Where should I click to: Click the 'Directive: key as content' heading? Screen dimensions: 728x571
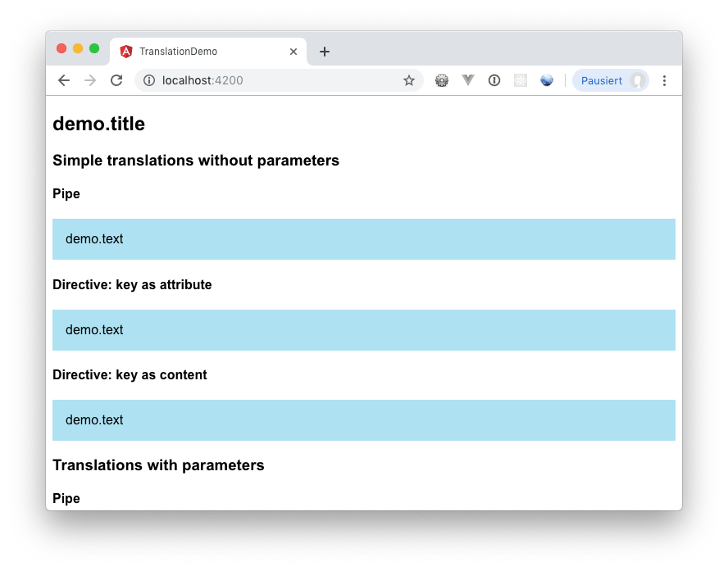tap(130, 374)
